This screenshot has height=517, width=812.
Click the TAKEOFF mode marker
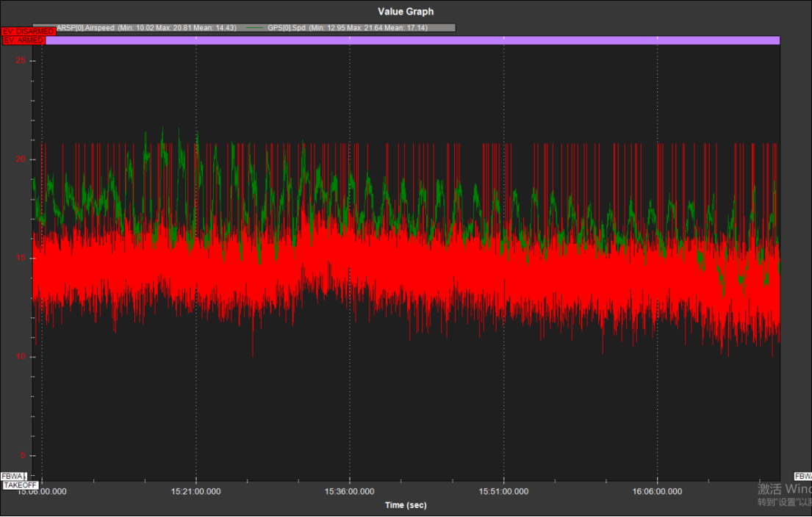click(21, 485)
